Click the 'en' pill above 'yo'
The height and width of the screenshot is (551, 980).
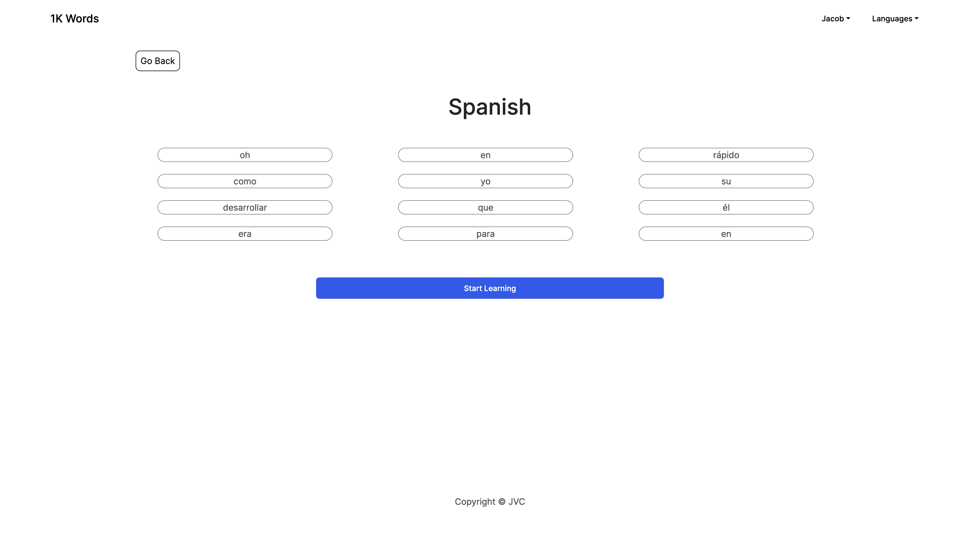[x=485, y=155]
